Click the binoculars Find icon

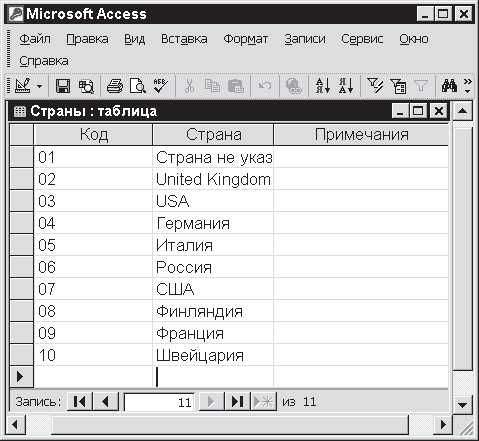[449, 86]
